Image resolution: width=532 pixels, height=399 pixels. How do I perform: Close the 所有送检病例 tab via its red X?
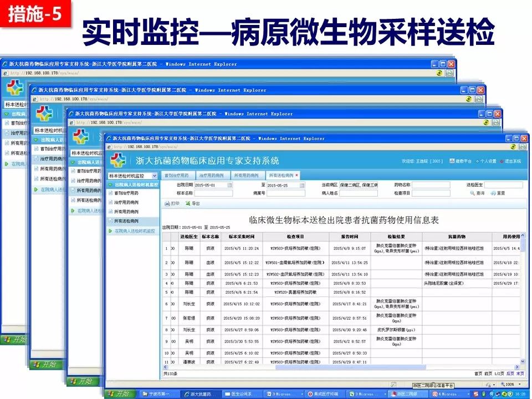tap(297, 176)
